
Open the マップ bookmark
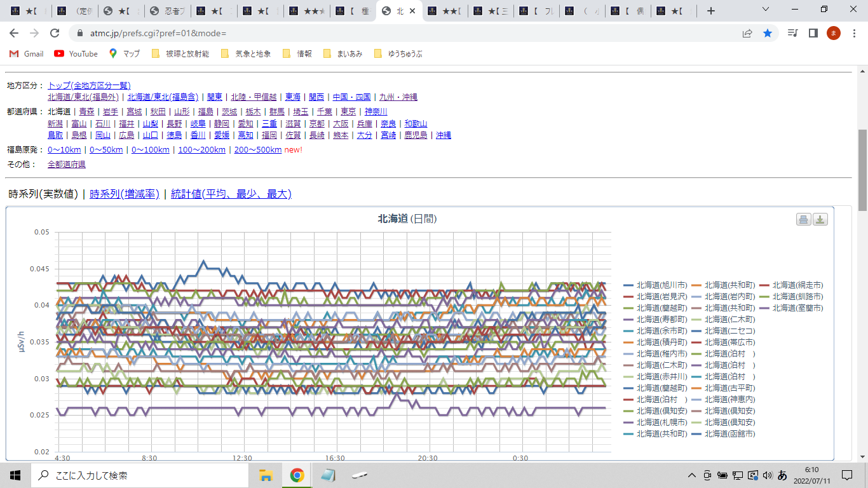coord(125,54)
